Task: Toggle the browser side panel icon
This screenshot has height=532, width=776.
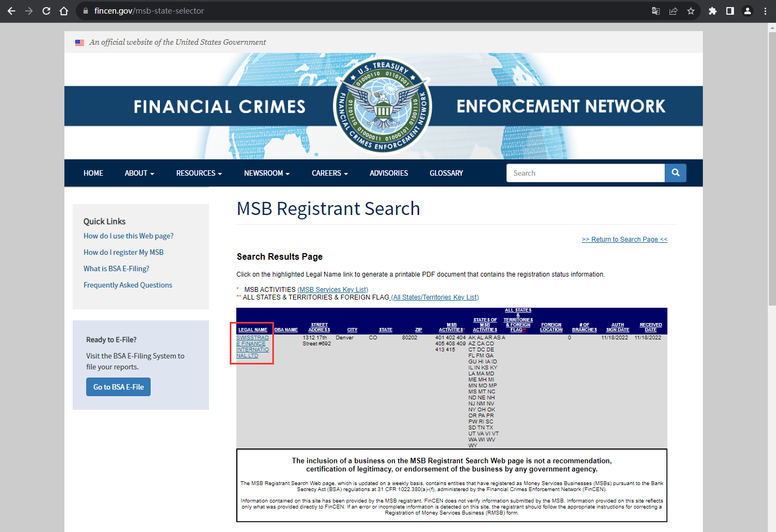Action: coord(730,11)
